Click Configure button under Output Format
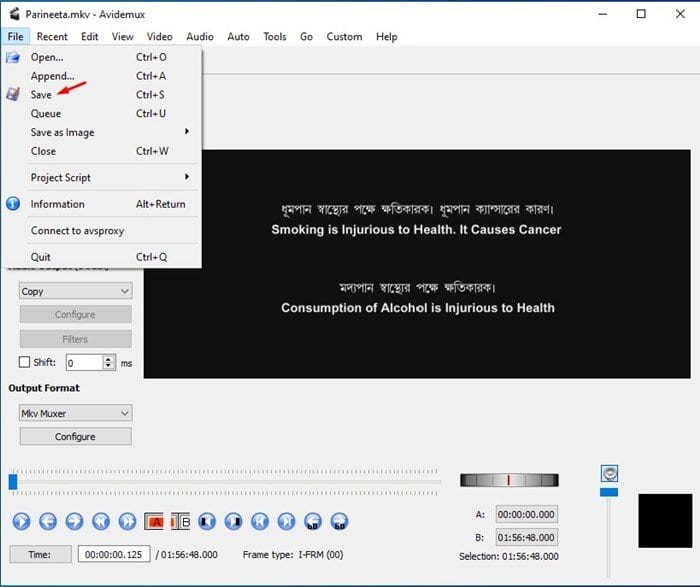The height and width of the screenshot is (587, 700). tap(75, 437)
